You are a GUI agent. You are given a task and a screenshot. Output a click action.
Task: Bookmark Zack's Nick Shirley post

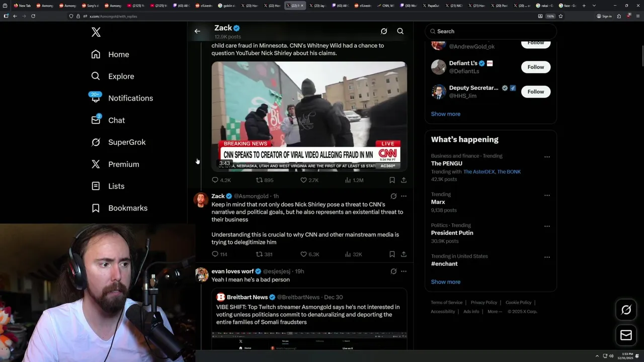(392, 254)
